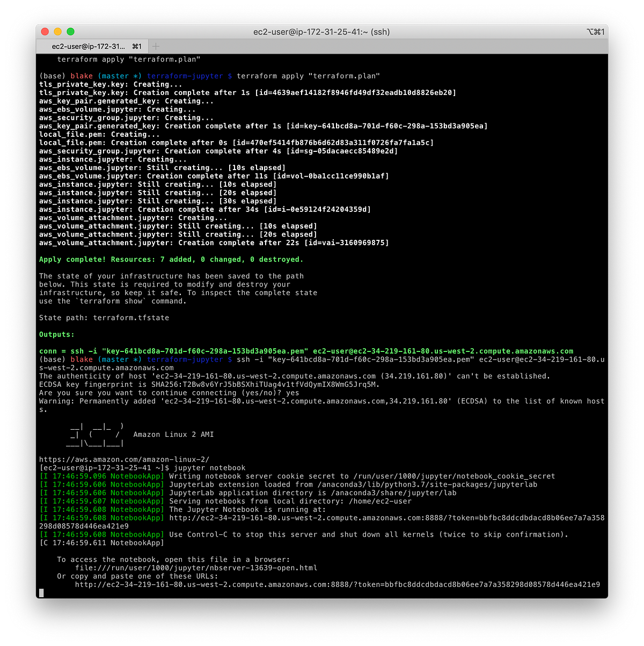Click 'Warning: Permanently added' known hosts line

(x=321, y=405)
